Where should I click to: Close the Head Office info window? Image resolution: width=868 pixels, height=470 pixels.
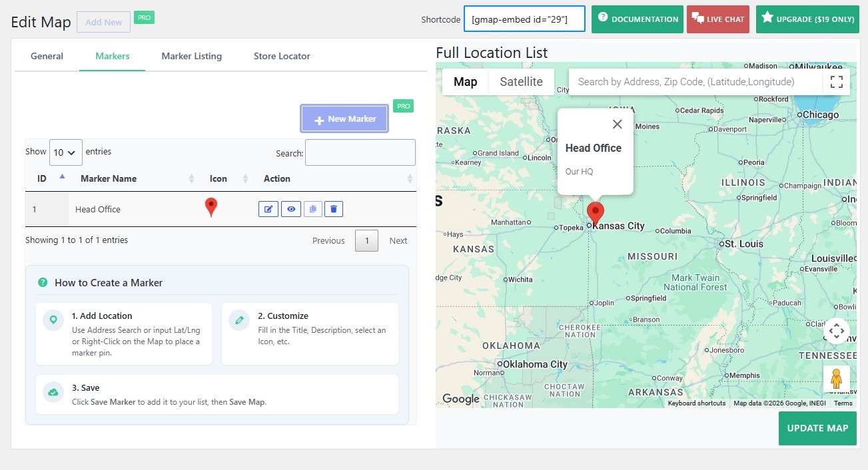618,124
